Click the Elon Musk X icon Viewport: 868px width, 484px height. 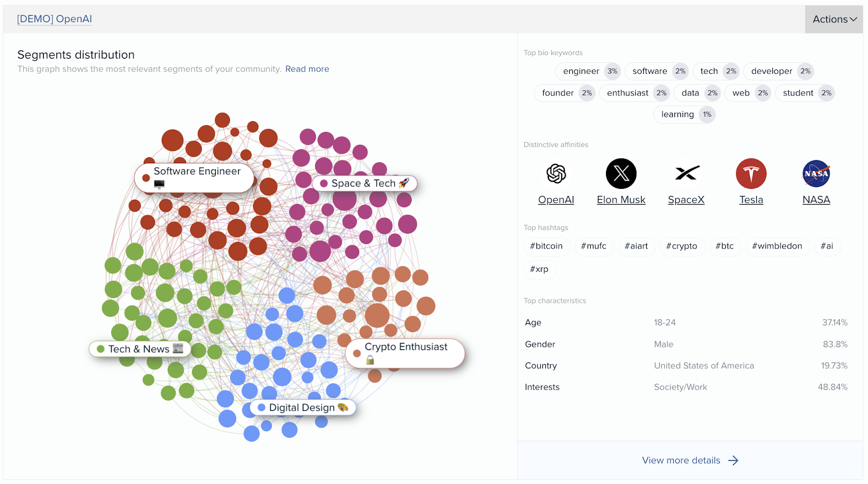(621, 174)
